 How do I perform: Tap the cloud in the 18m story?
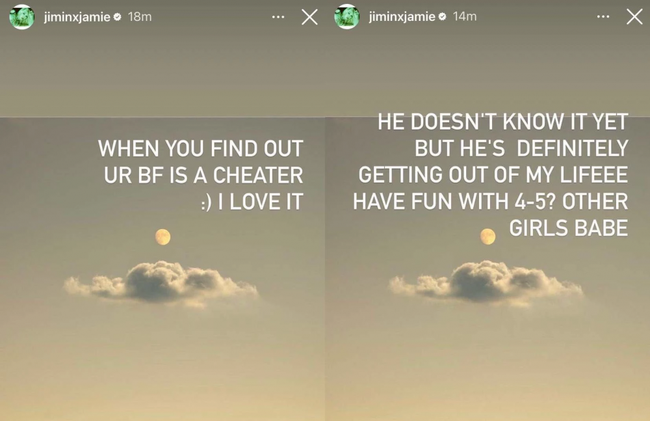pyautogui.click(x=161, y=283)
